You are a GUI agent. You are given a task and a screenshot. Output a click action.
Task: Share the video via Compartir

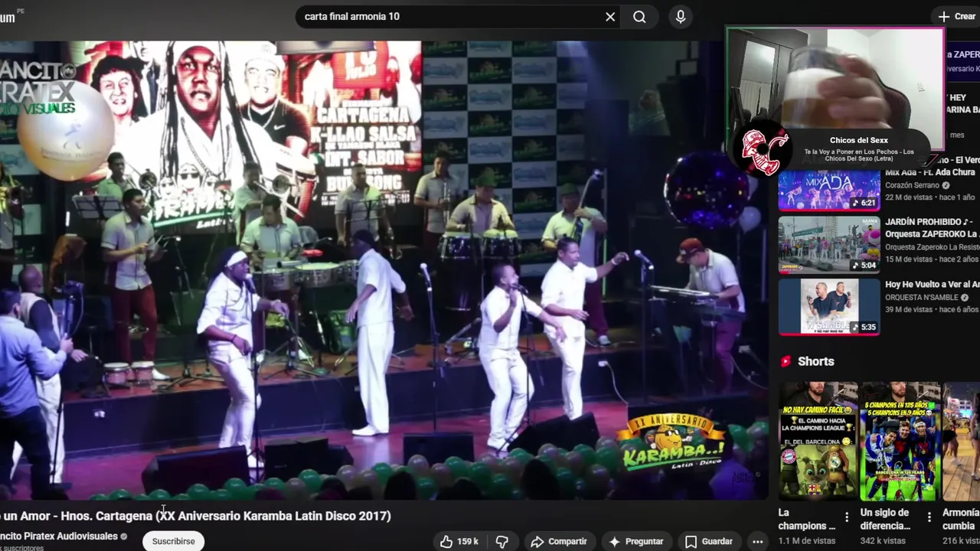559,541
